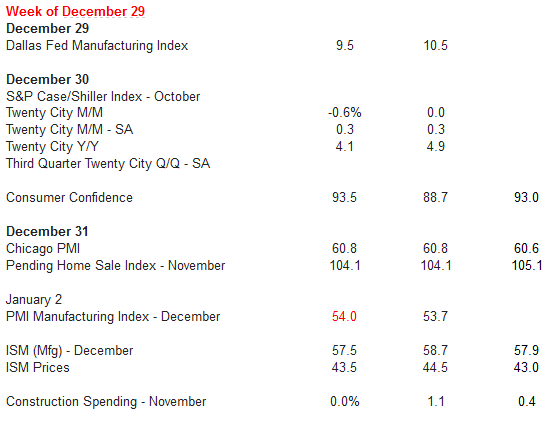Click the December 30 date heading
The image size is (558, 423).
pos(47,79)
